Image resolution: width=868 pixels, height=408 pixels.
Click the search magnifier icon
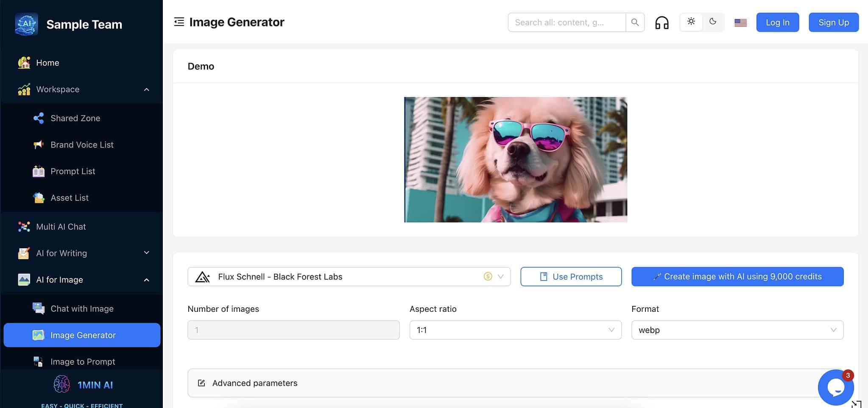coord(634,22)
